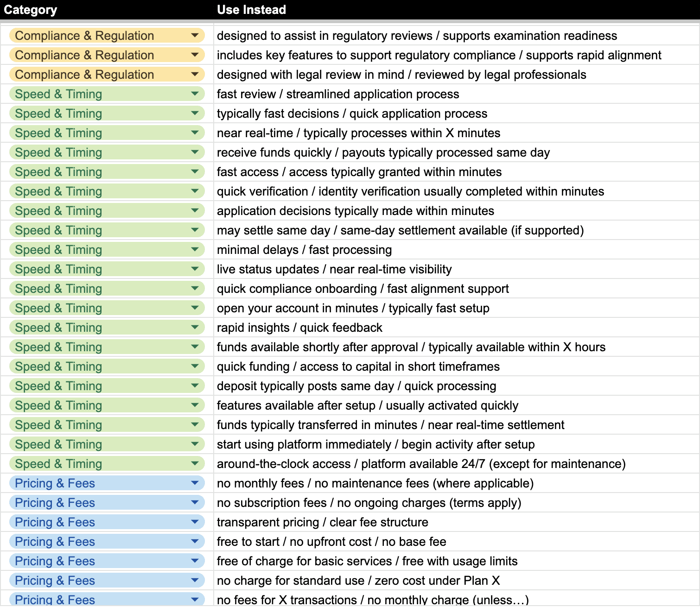This screenshot has width=700, height=607.
Task: Open the Compliance & Regulation dropdown in the first row
Action: coord(196,35)
